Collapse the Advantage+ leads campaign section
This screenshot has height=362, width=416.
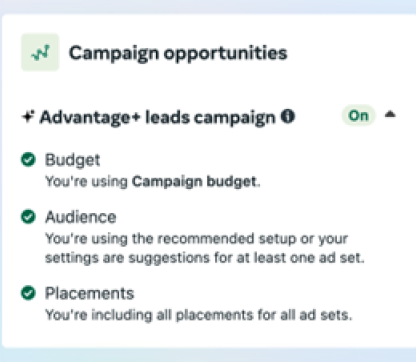[390, 115]
